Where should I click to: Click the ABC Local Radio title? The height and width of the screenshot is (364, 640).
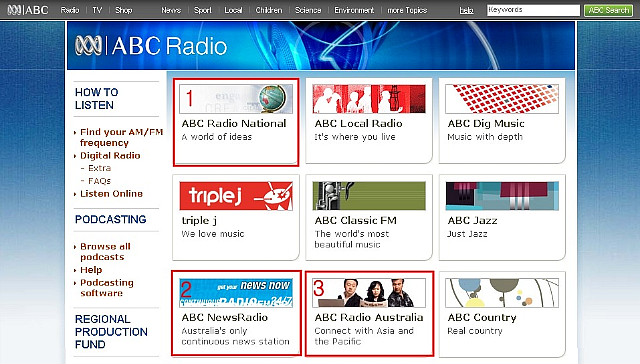(x=358, y=123)
